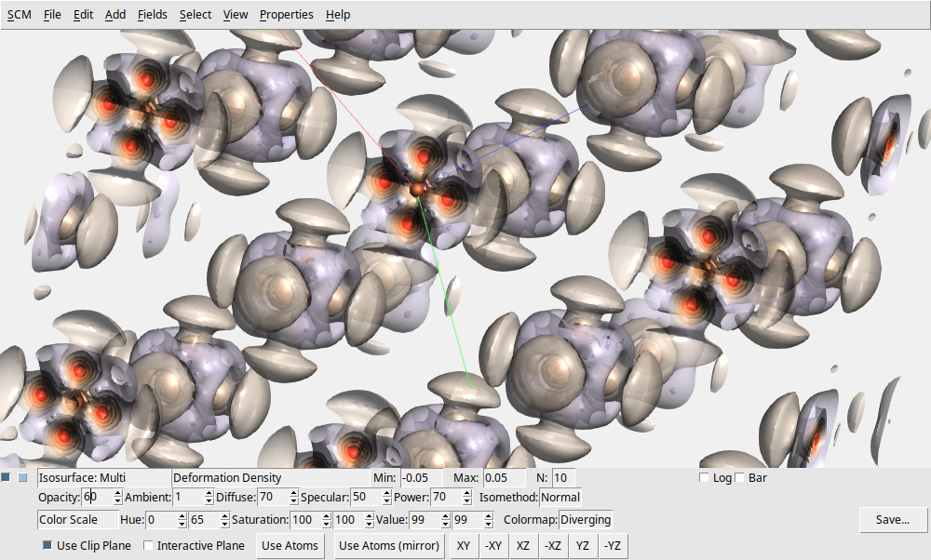Click the Save... button
Screen dimensions: 931x560
892,520
